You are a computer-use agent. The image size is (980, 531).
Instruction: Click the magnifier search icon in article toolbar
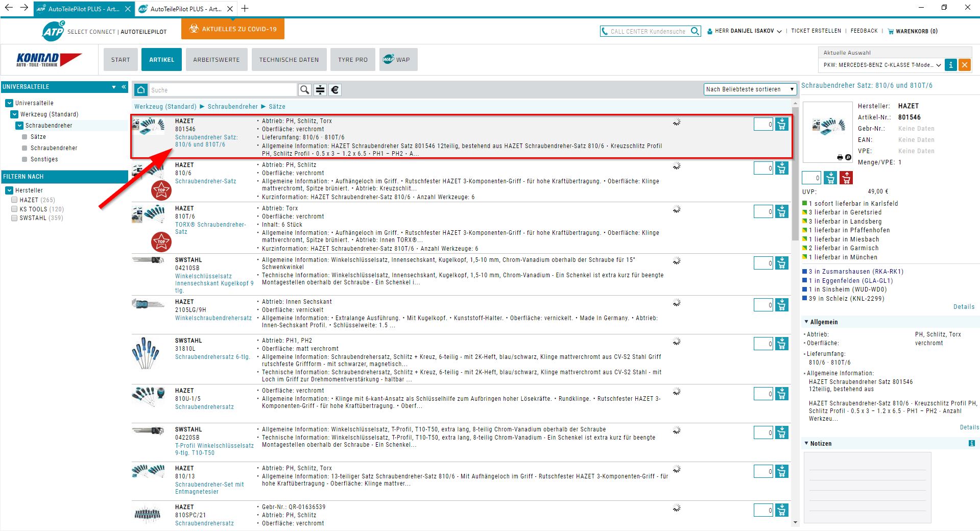pyautogui.click(x=305, y=90)
